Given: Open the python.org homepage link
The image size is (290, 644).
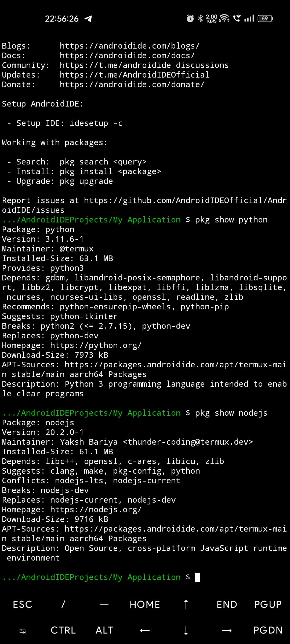Looking at the screenshot, I should pyautogui.click(x=96, y=345).
